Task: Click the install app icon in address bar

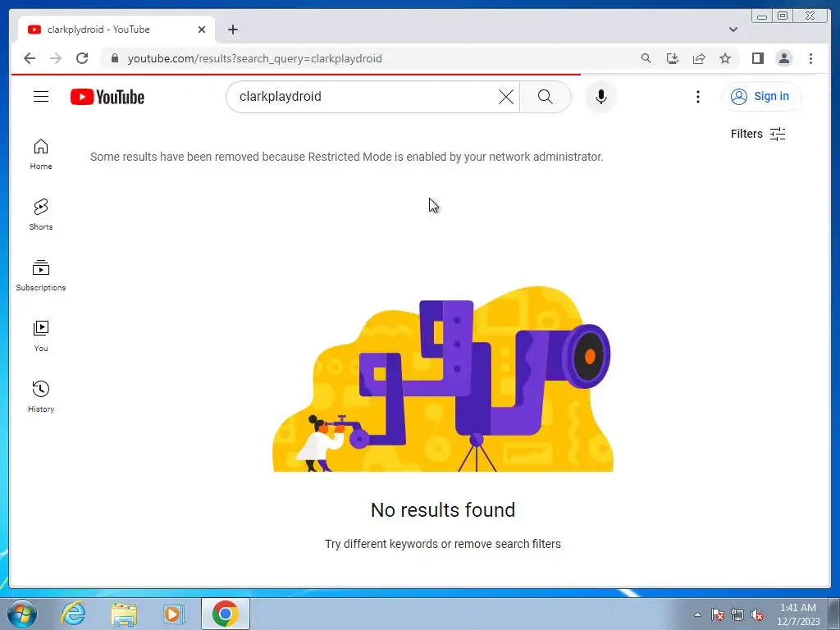Action: [673, 58]
